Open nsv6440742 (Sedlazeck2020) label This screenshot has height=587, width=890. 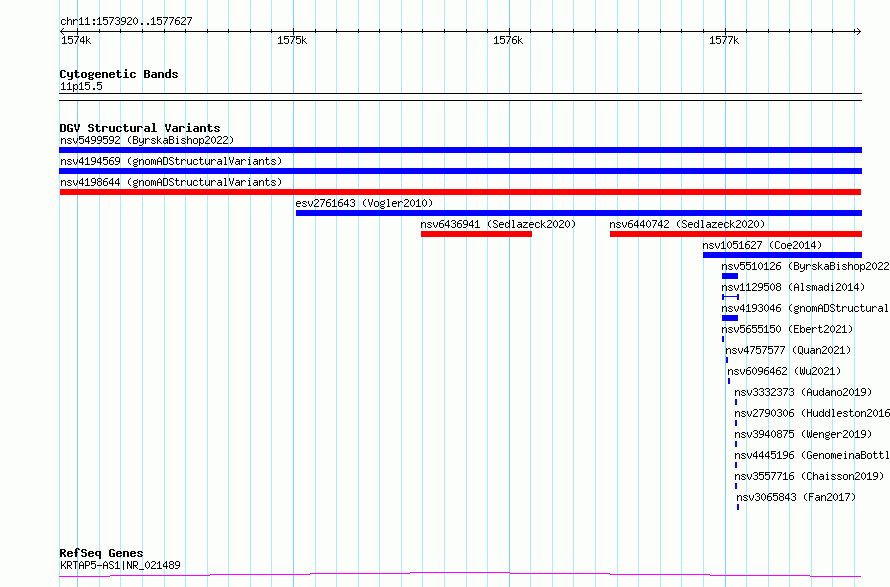click(687, 224)
